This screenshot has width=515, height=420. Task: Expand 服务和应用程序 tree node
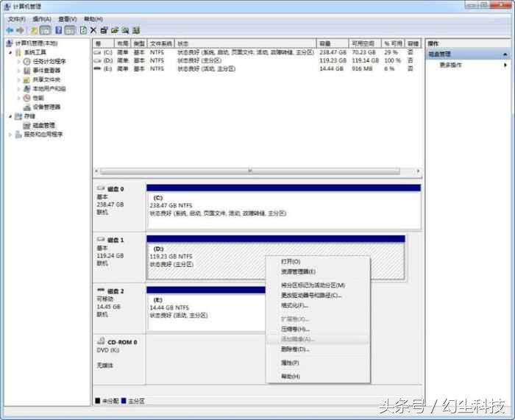click(x=10, y=135)
